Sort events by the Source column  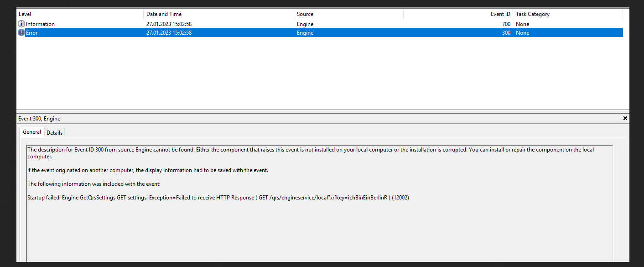coord(305,14)
